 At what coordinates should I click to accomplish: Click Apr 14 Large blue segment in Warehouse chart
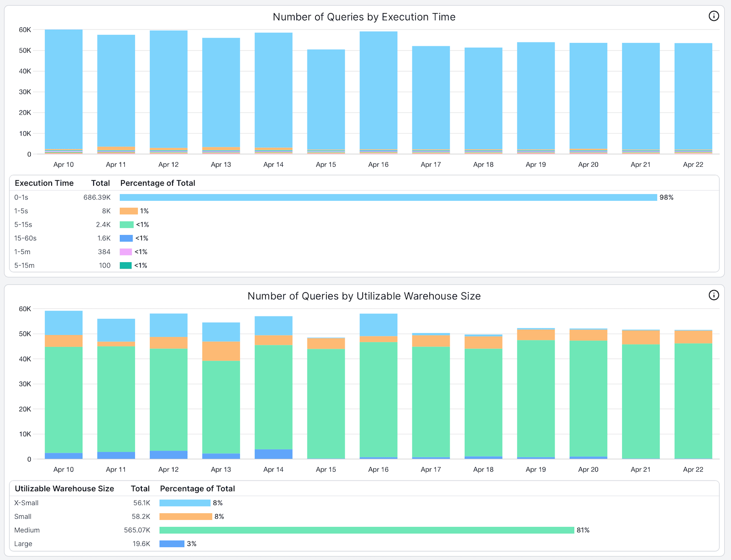point(273,454)
